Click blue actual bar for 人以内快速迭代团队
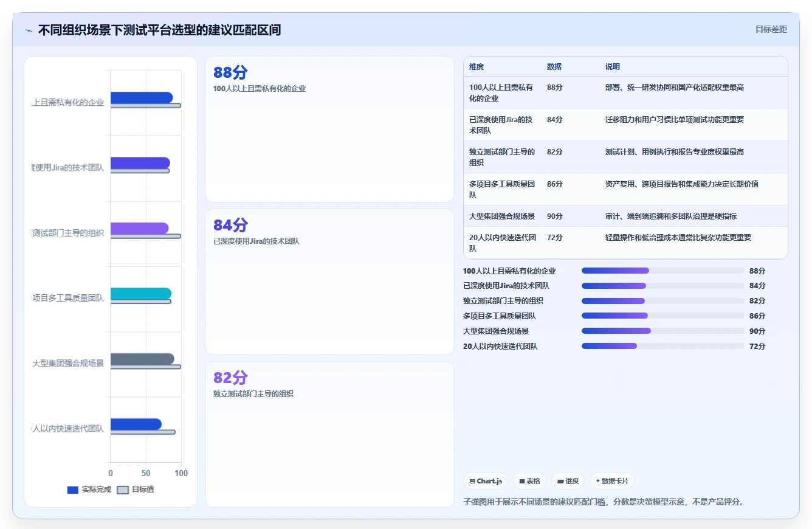 [136, 424]
